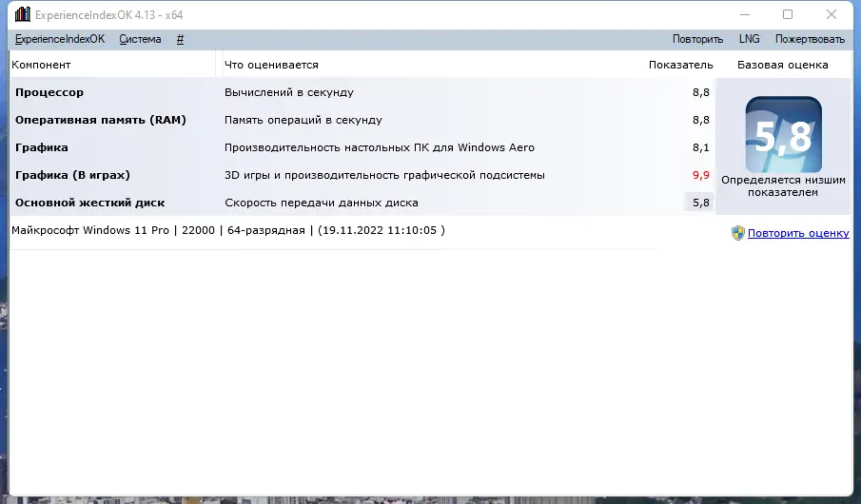Image resolution: width=861 pixels, height=504 pixels.
Task: Click the Показатель column header
Action: click(681, 65)
